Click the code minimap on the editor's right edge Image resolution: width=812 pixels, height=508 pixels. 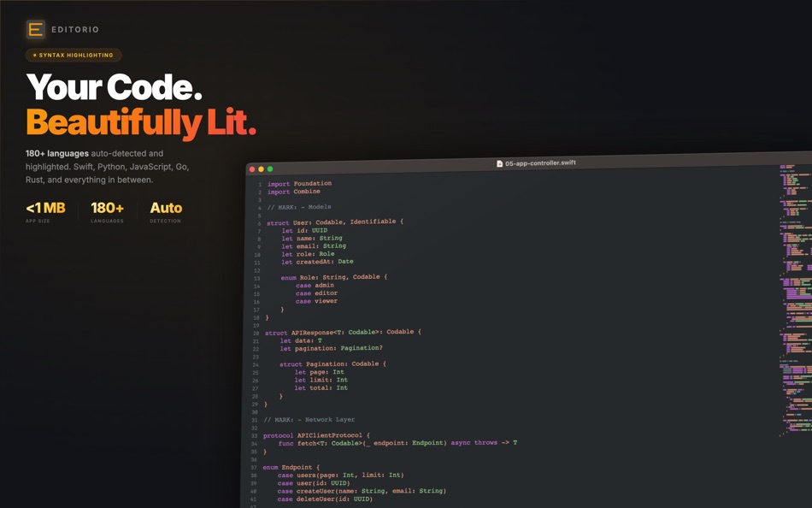(x=796, y=301)
